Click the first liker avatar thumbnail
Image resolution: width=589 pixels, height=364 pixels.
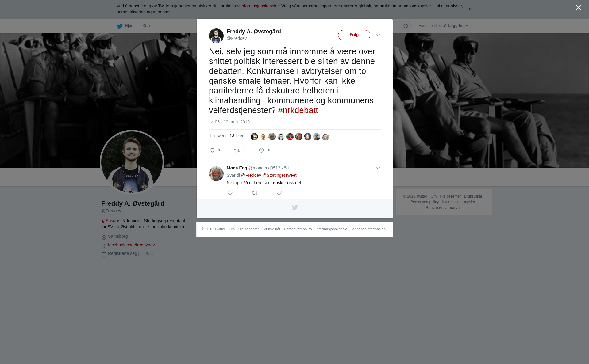point(254,137)
